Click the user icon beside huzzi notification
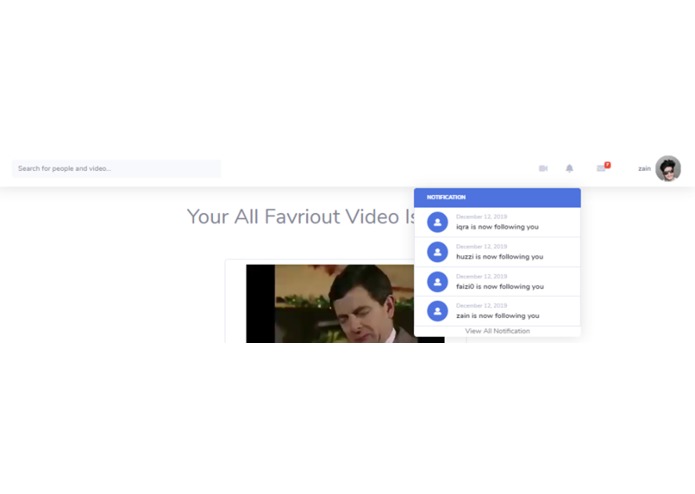This screenshot has height=494, width=695. [437, 252]
